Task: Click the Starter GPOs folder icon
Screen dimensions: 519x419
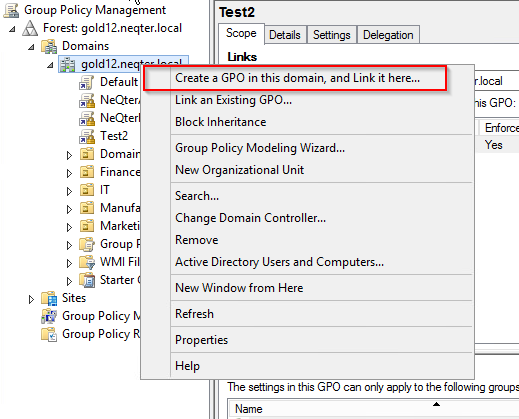Action: pyautogui.click(x=87, y=280)
